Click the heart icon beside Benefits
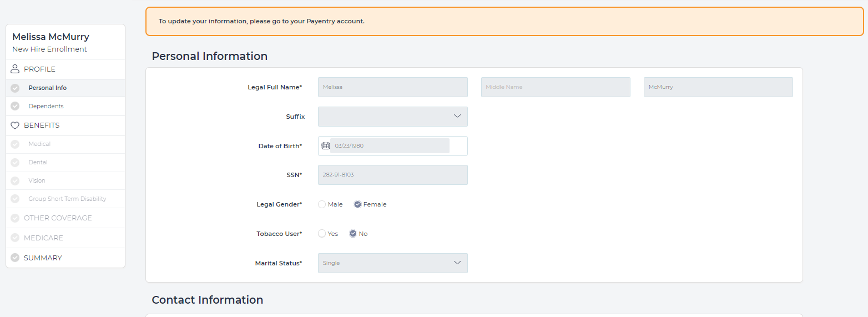 coord(15,125)
